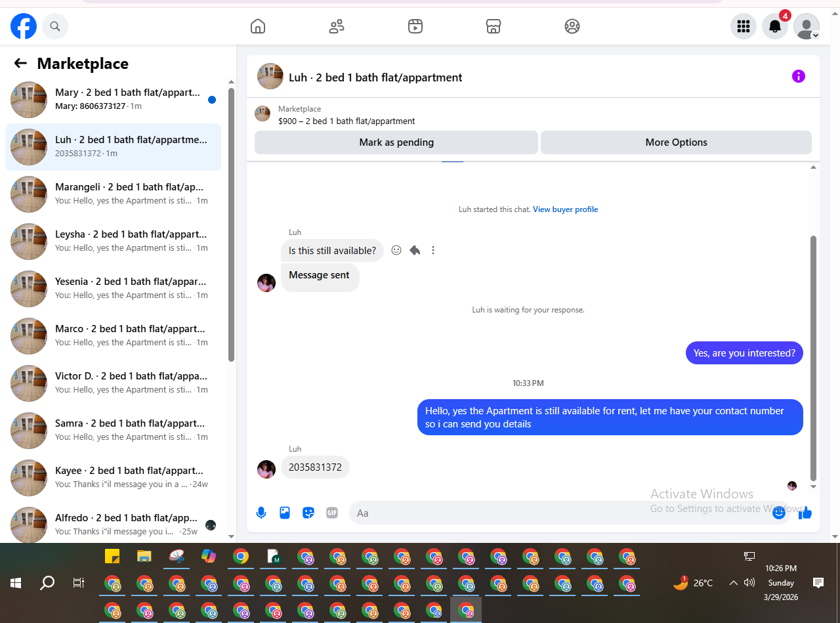The width and height of the screenshot is (840, 623).
Task: Open the sticker picker
Action: click(x=308, y=513)
